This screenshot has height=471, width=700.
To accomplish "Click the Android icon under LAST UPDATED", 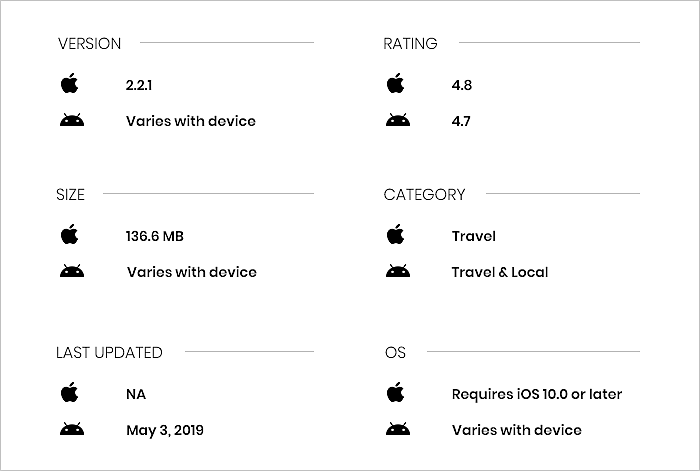I will pos(72,429).
